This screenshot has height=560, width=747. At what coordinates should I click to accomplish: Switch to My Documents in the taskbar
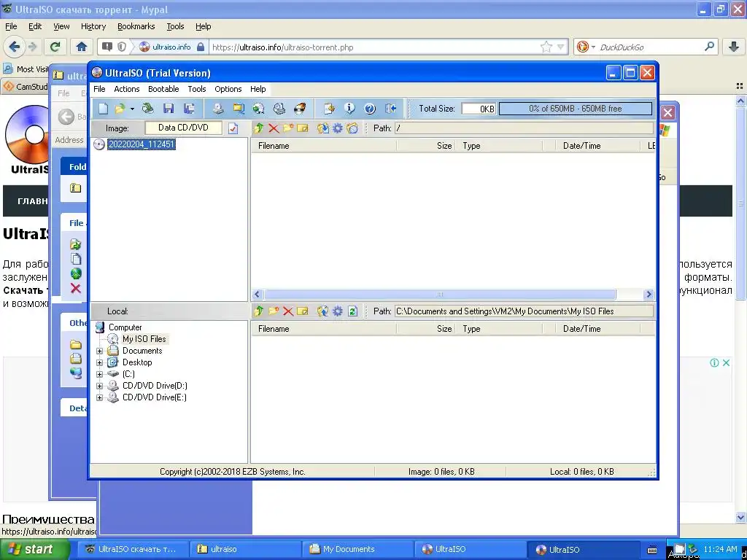(360, 549)
